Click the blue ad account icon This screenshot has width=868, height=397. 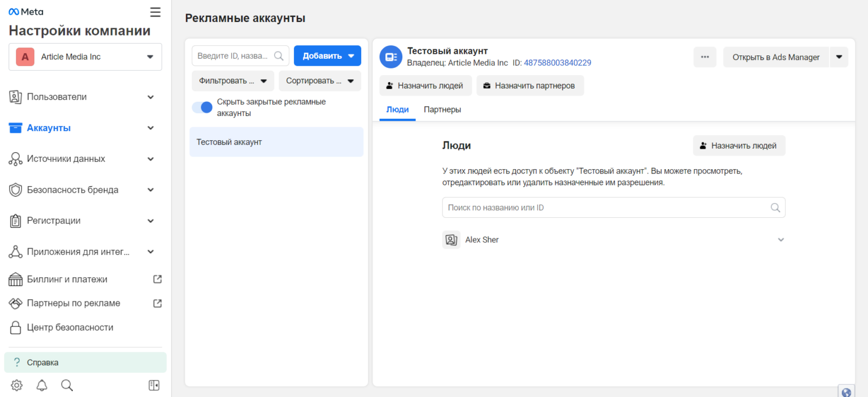(x=390, y=57)
